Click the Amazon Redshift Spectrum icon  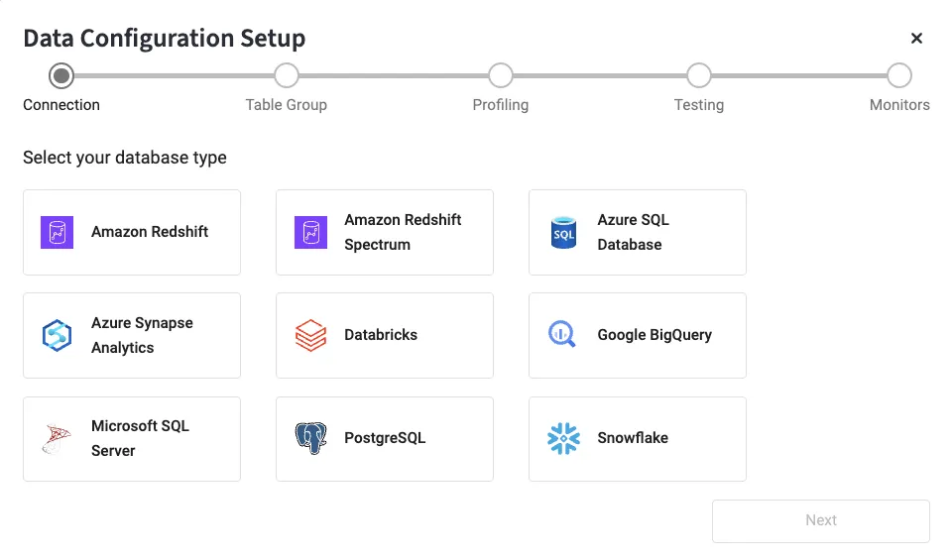coord(310,232)
